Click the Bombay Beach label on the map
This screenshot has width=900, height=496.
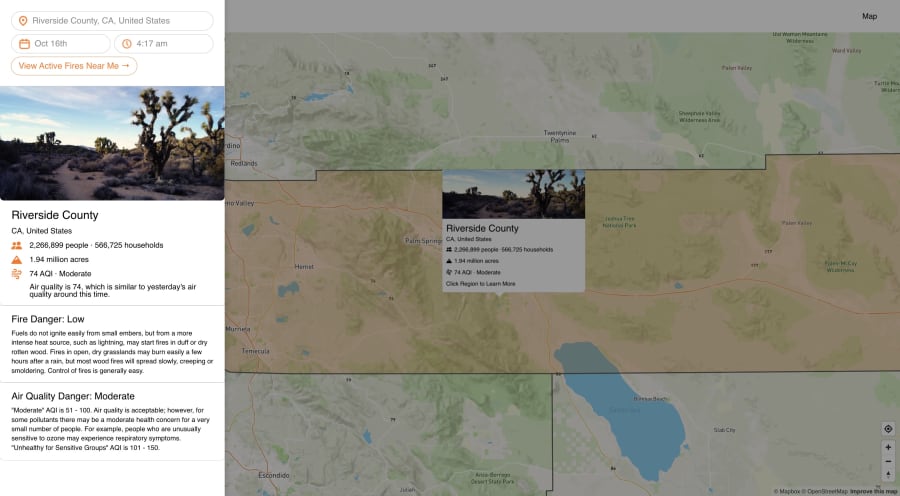click(x=651, y=398)
